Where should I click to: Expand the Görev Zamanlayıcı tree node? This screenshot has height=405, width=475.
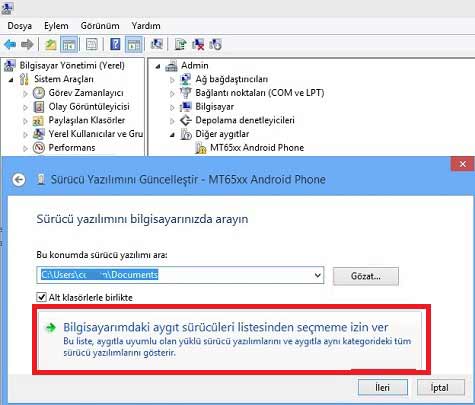(x=25, y=93)
